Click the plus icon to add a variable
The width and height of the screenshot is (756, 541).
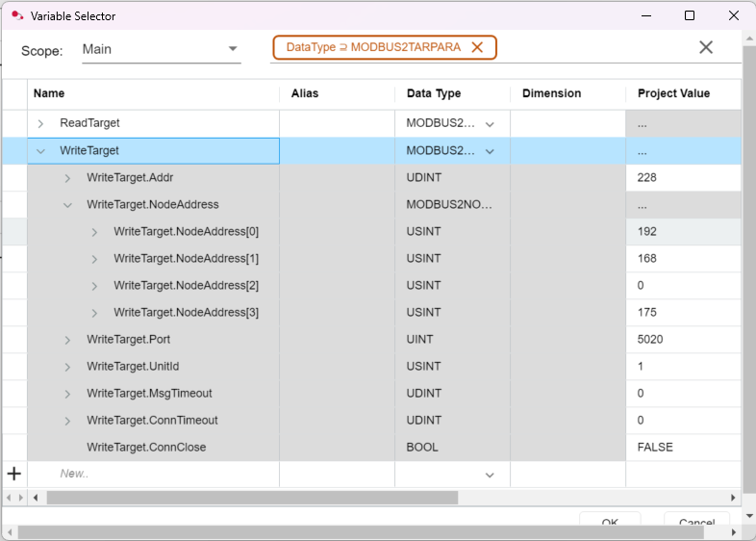[x=14, y=474]
